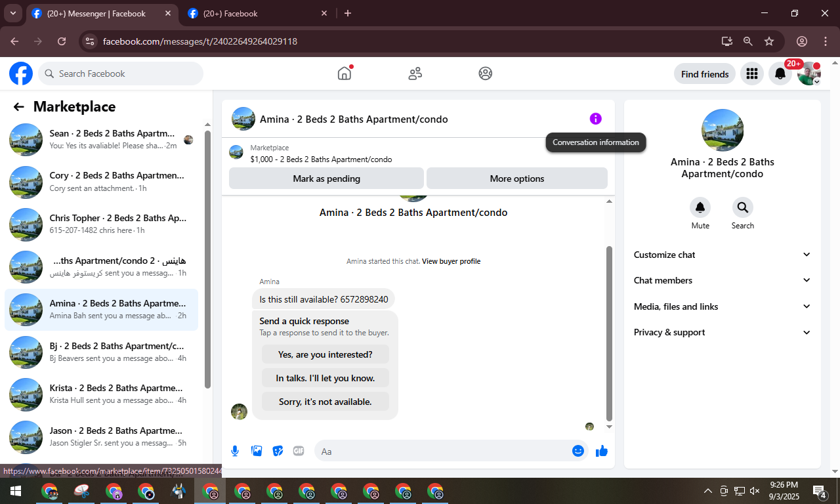Open the Facebook menu grid icon
840x504 pixels.
[x=752, y=74]
